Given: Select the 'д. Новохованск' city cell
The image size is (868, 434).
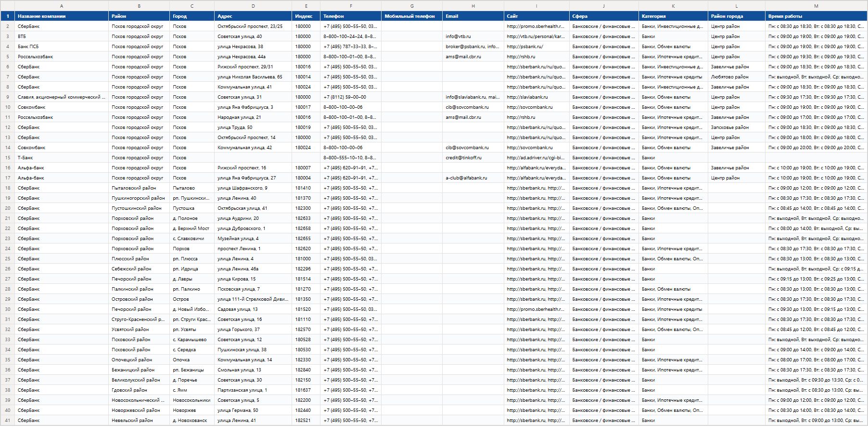Looking at the screenshot, I should tap(192, 421).
